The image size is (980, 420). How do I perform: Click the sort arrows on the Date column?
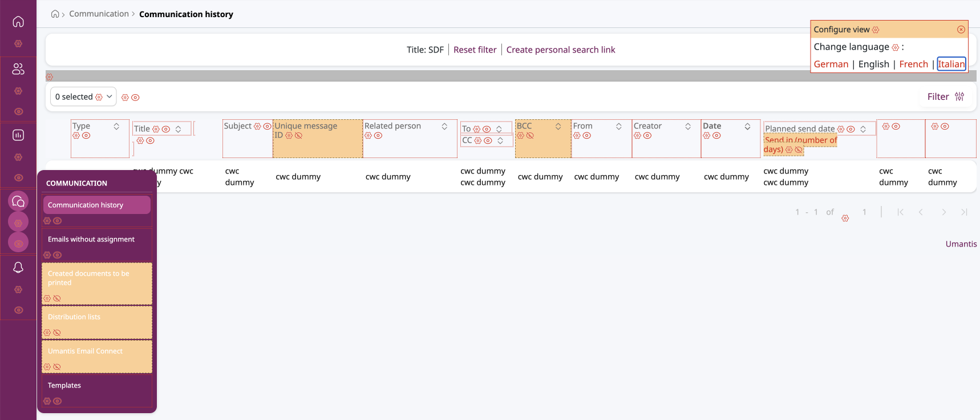tap(747, 127)
